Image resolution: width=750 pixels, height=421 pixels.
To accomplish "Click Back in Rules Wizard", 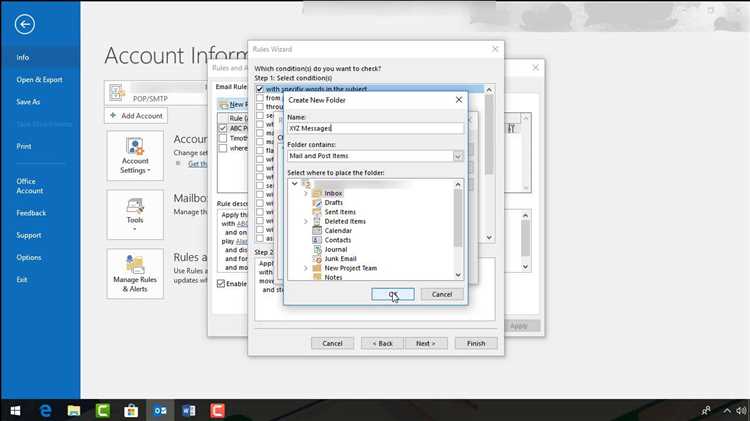I will (382, 343).
